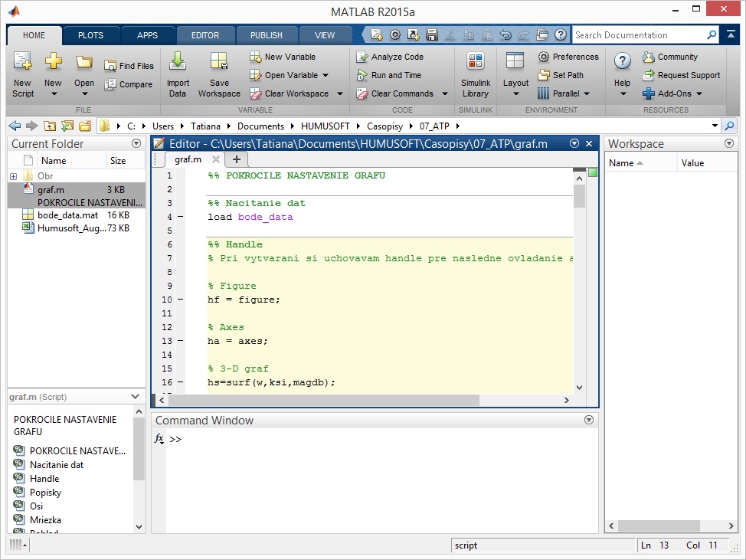Jump to Popisky section
This screenshot has width=746, height=560.
[45, 493]
